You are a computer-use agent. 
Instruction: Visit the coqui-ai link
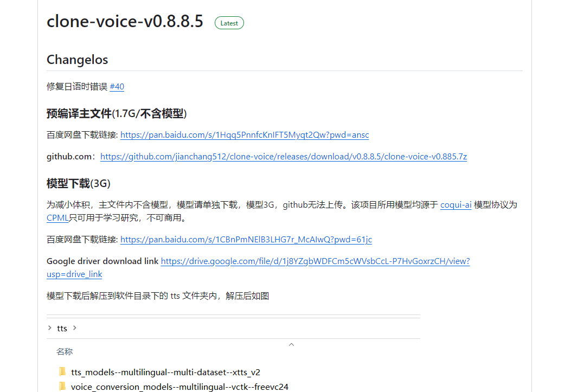456,205
